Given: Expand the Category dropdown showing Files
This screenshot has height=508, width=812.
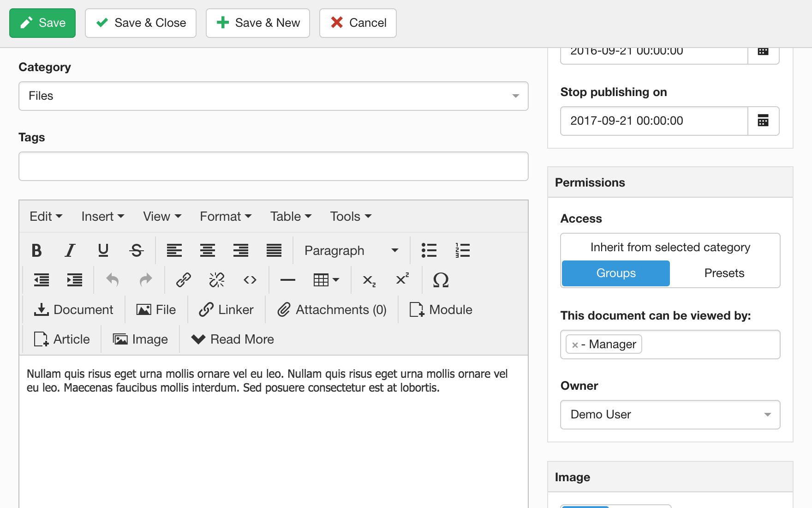Looking at the screenshot, I should click(x=273, y=96).
